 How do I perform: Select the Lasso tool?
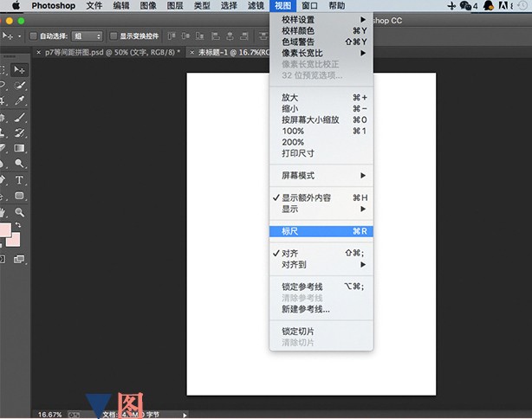[x=3, y=85]
